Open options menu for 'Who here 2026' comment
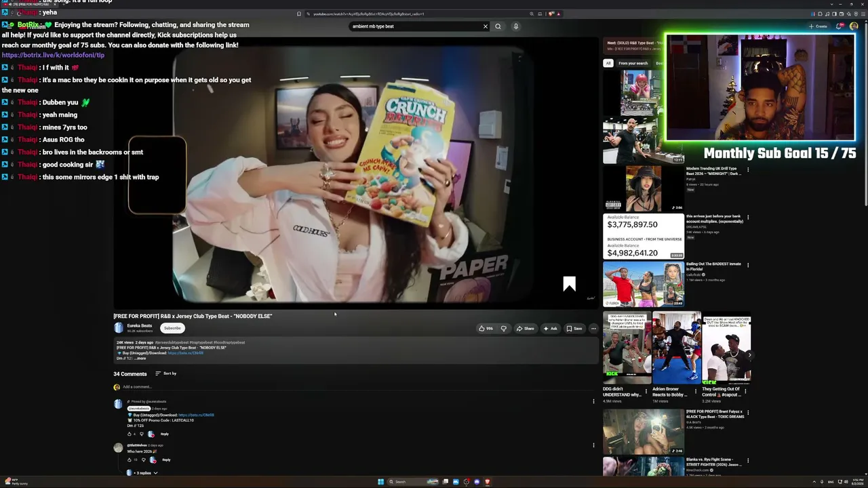Image resolution: width=868 pixels, height=488 pixels. point(593,445)
